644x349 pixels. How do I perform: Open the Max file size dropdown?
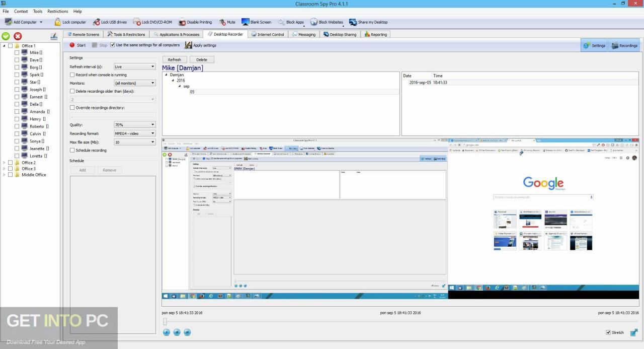click(x=135, y=142)
